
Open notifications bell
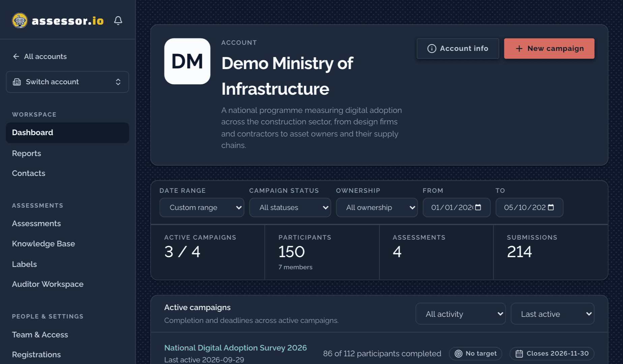118,21
